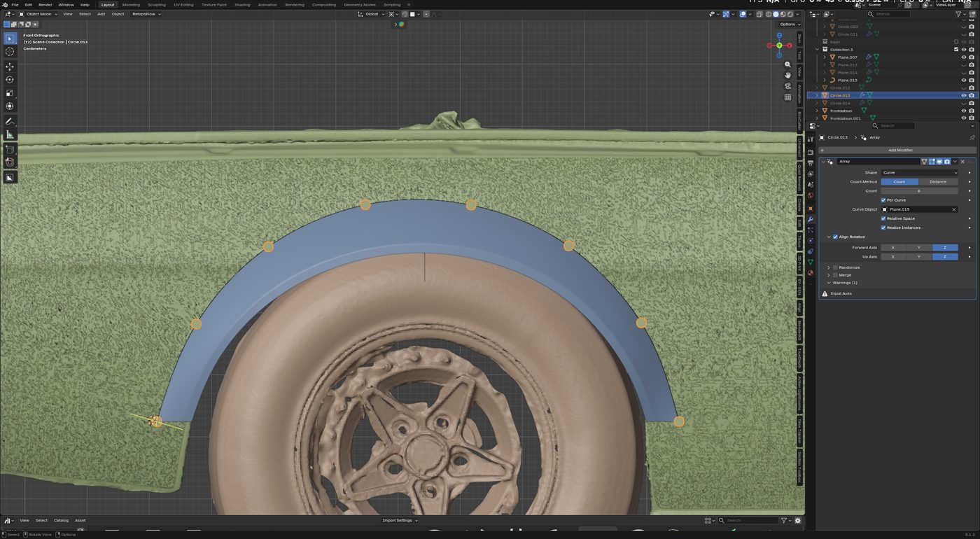
Task: Remove the Array modifier with X button
Action: click(x=963, y=162)
